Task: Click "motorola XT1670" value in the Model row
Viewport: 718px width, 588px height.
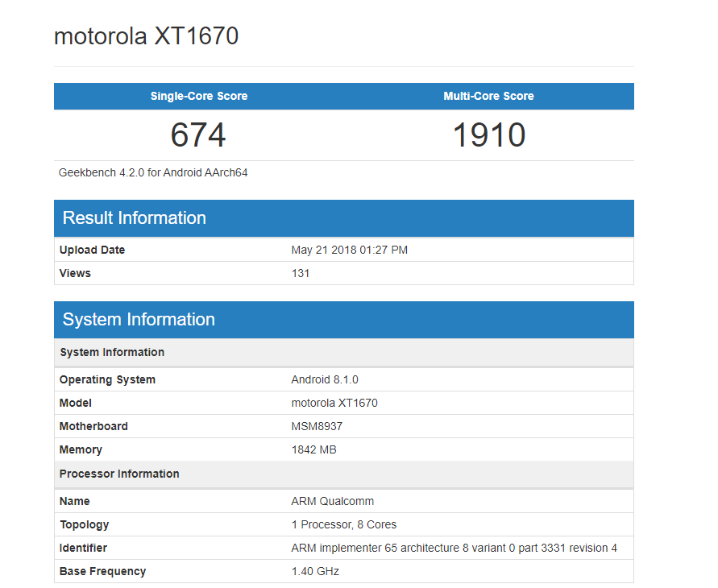Action: (x=334, y=403)
